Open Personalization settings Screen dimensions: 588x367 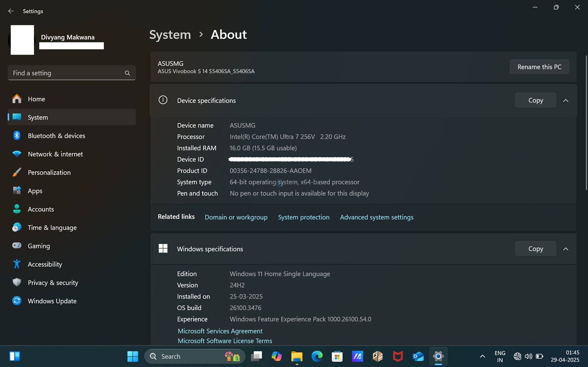coord(72,172)
